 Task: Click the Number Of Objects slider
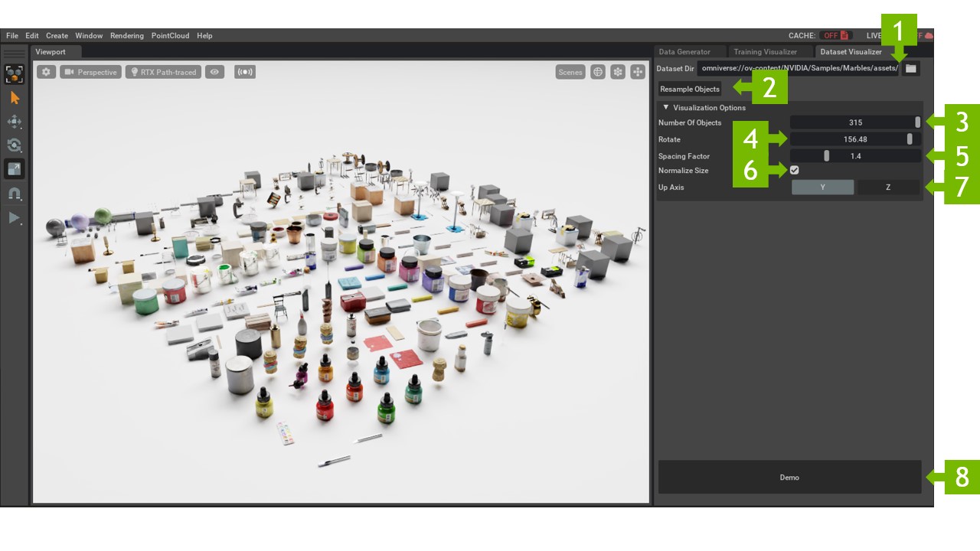[x=855, y=122]
